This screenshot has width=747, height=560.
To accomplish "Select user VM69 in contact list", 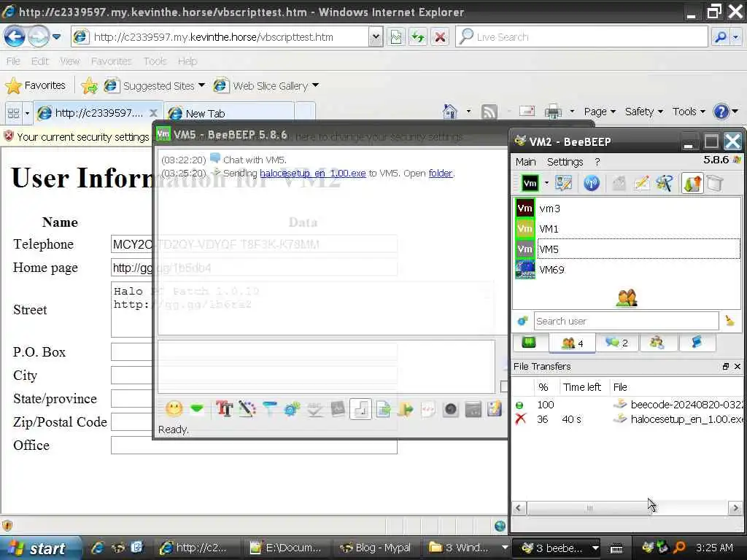I will pyautogui.click(x=628, y=270).
